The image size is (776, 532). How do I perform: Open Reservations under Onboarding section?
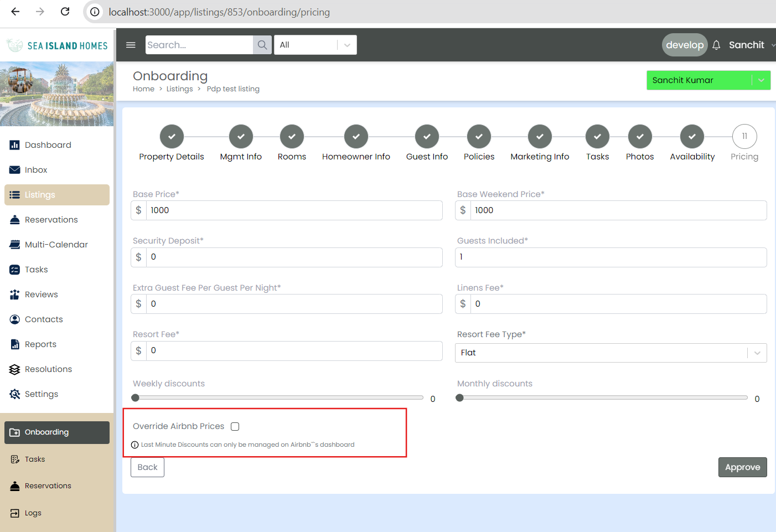click(x=57, y=486)
